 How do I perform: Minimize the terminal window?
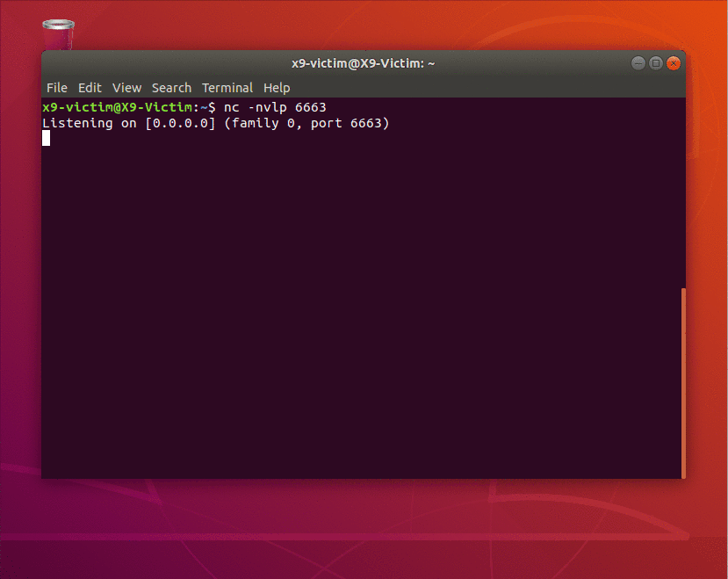638,63
